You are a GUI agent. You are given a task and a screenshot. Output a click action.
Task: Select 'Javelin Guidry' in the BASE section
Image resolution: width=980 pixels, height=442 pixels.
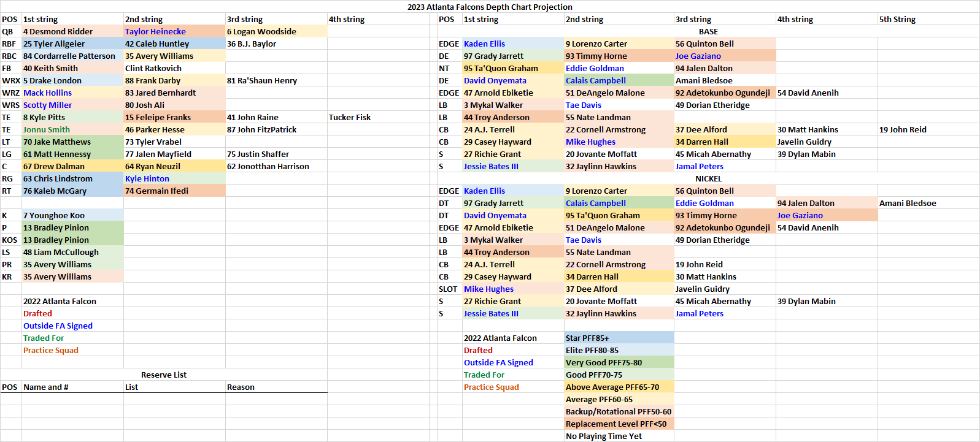click(827, 142)
